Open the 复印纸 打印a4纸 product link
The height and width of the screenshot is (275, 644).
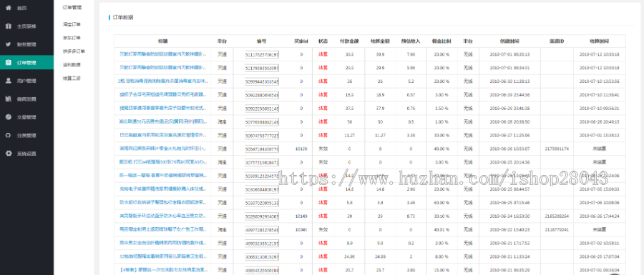coord(162,162)
